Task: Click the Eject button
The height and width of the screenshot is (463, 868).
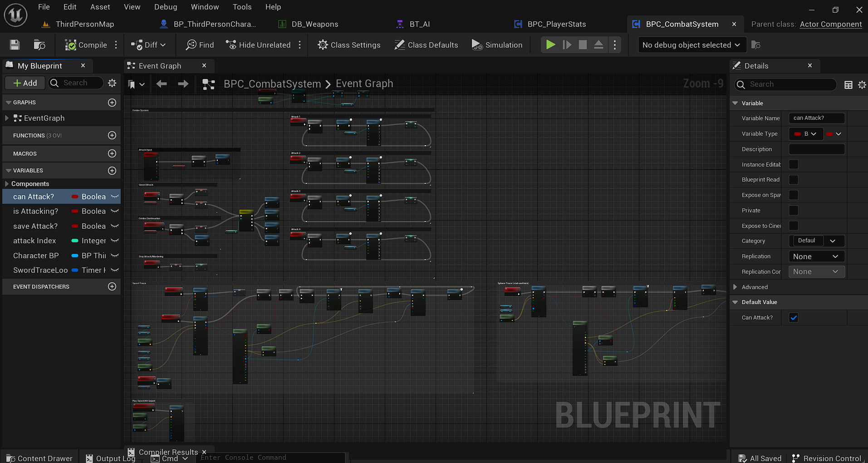Action: click(599, 45)
